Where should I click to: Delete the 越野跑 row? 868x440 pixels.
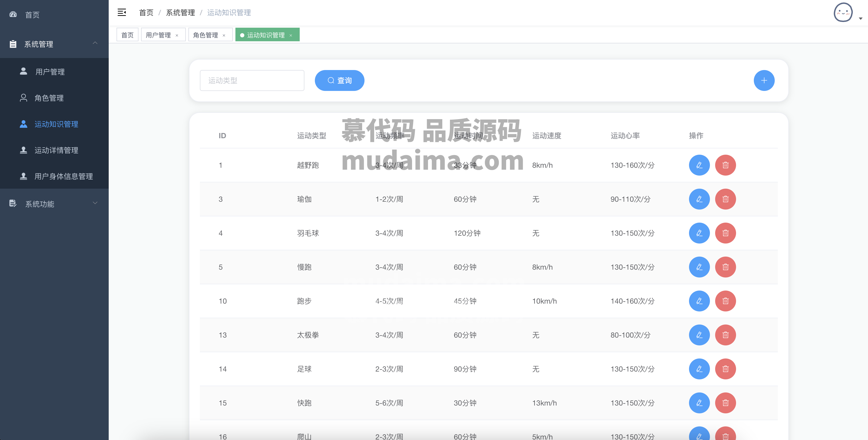725,165
